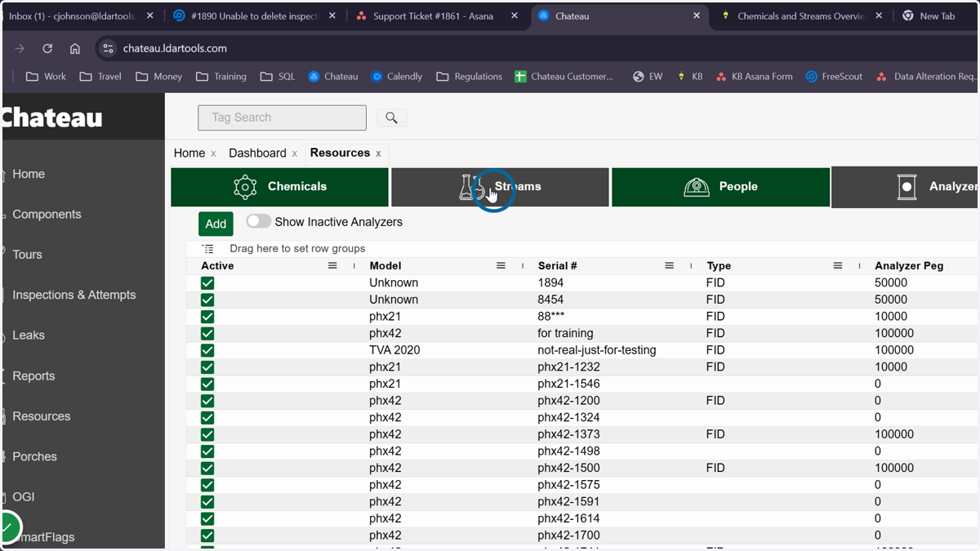
Task: Select the phx21-1546 serial cell
Action: [568, 384]
